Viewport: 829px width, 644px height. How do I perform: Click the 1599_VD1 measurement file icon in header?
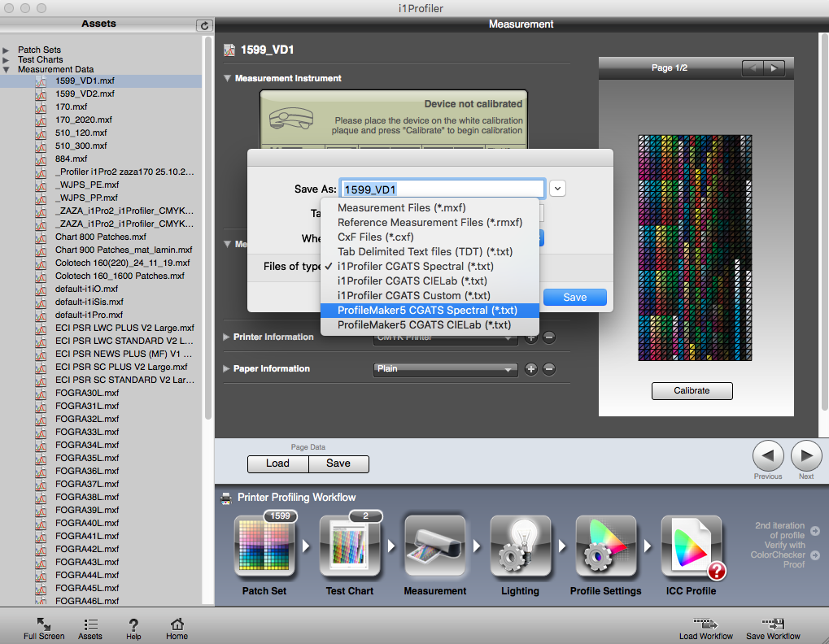[x=229, y=50]
